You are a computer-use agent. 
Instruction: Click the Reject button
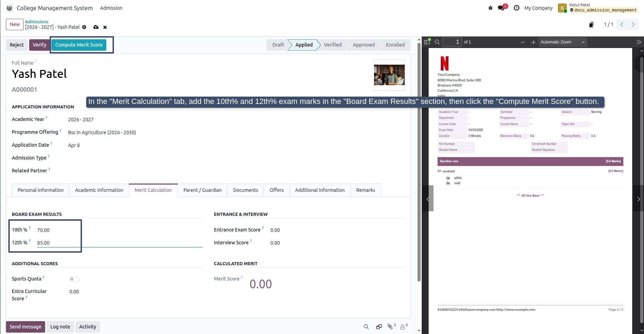(17, 45)
